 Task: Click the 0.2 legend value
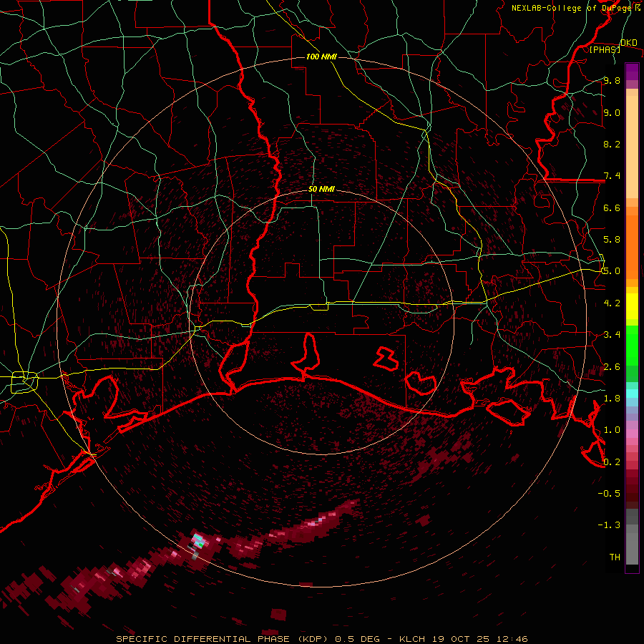tap(612, 462)
